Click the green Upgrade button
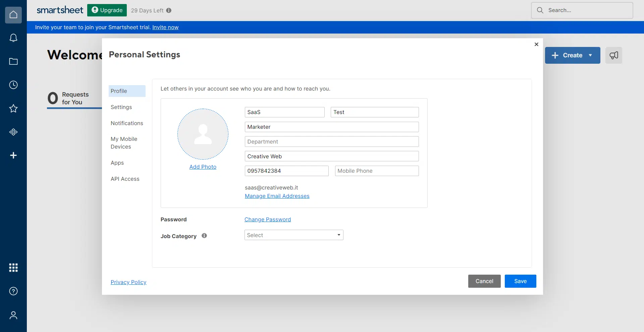This screenshot has width=644, height=332. pyautogui.click(x=107, y=10)
